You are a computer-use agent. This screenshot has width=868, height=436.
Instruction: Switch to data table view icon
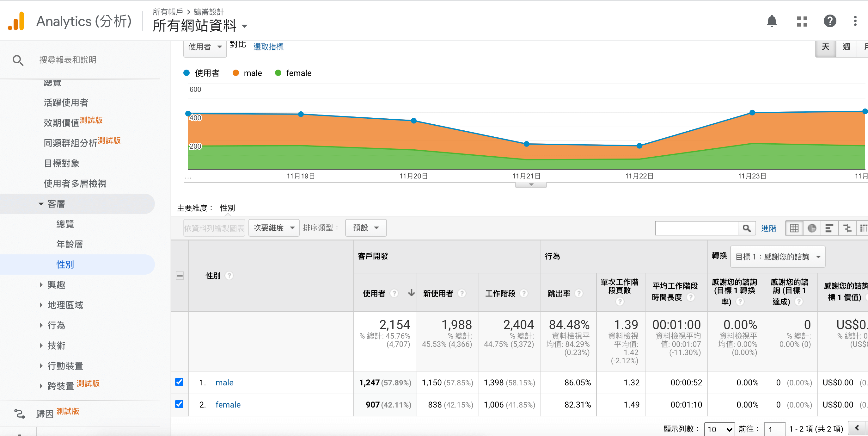pyautogui.click(x=794, y=228)
